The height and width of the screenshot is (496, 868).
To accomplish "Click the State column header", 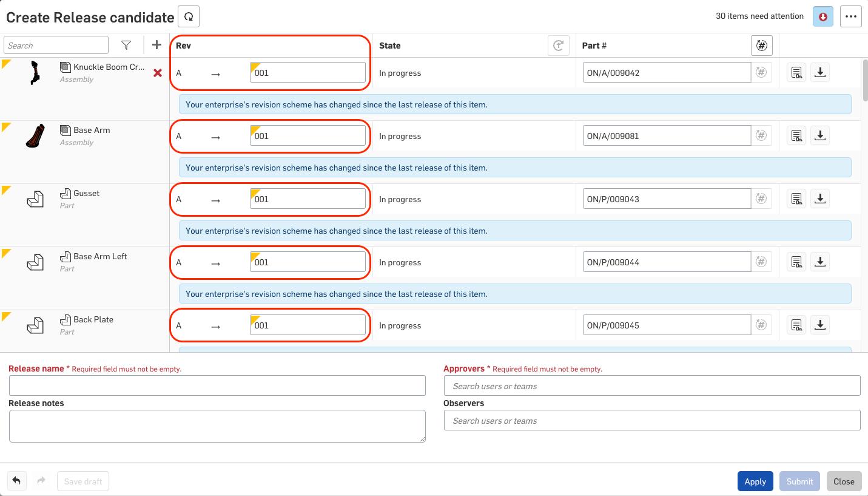I will [390, 46].
